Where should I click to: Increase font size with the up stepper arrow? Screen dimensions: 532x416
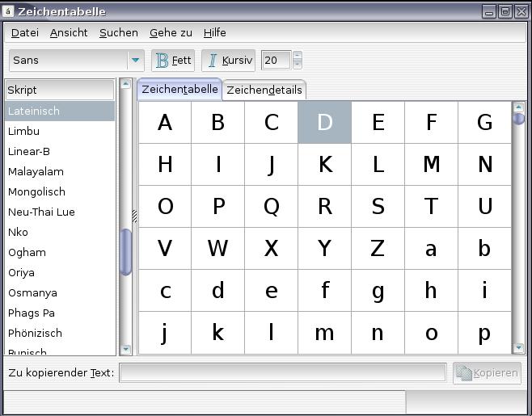point(298,55)
